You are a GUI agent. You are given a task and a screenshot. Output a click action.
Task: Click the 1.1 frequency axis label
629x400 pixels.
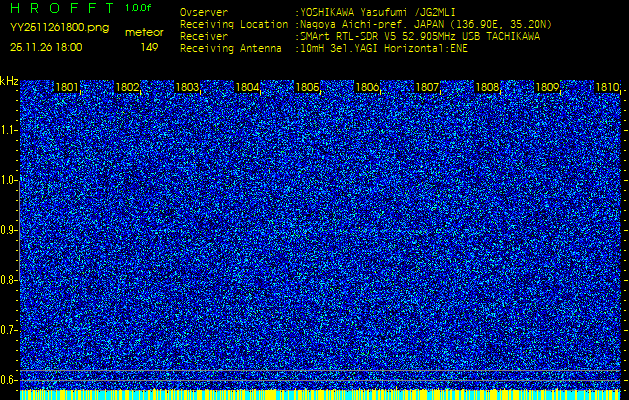8,130
